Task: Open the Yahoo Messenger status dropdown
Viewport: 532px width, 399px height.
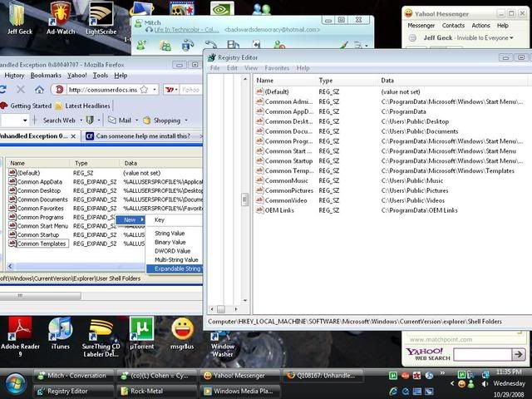Action: click(511, 37)
